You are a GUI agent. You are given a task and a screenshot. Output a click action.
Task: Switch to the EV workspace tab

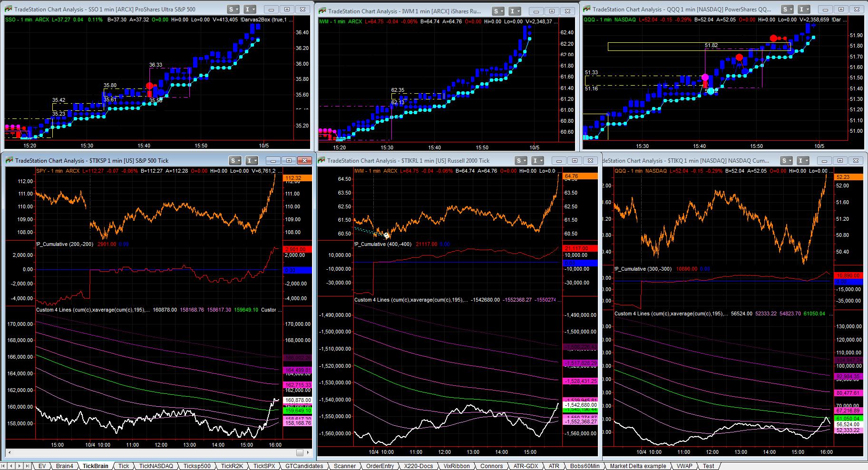point(42,466)
